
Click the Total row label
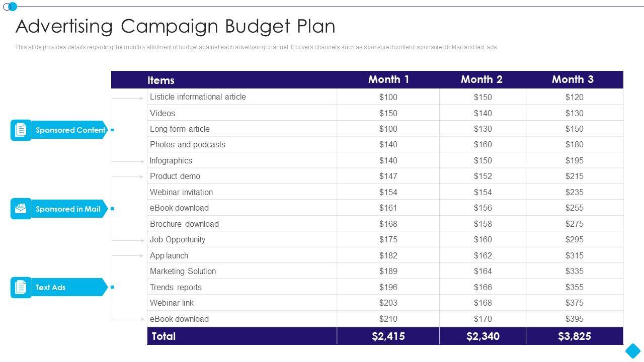[164, 336]
